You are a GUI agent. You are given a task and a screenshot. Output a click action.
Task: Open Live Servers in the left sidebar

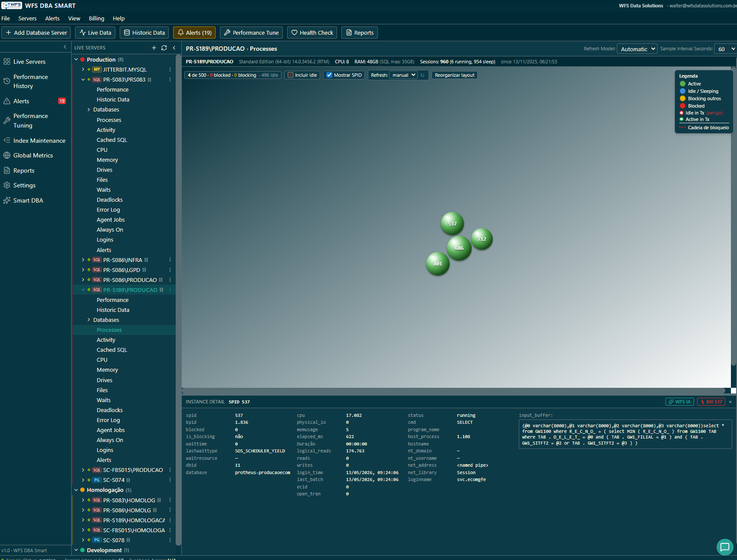(x=29, y=62)
